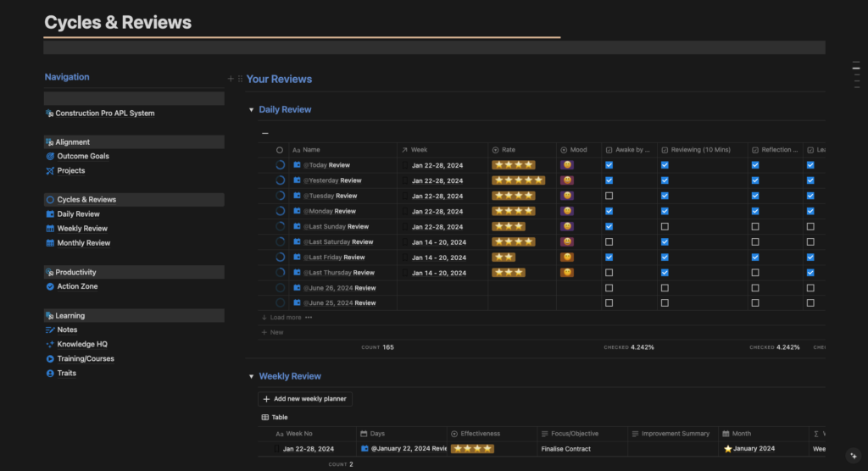Click five-star rating of Yesterday Review

click(x=518, y=180)
